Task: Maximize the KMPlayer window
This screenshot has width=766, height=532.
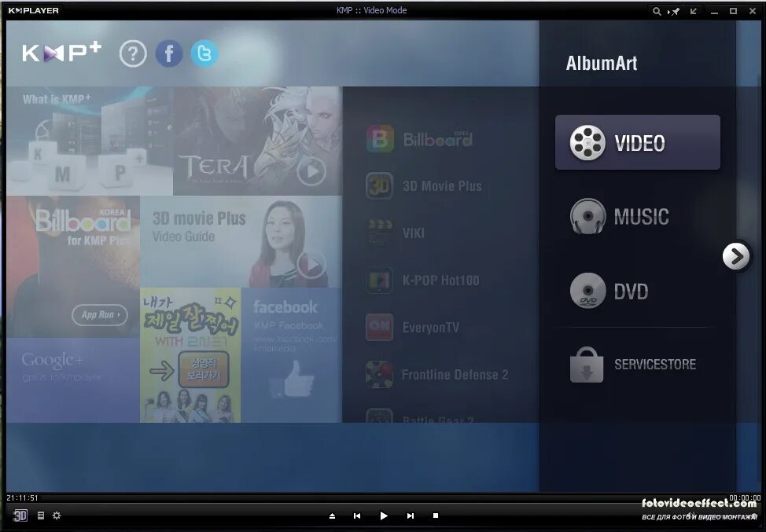Action: click(x=733, y=11)
